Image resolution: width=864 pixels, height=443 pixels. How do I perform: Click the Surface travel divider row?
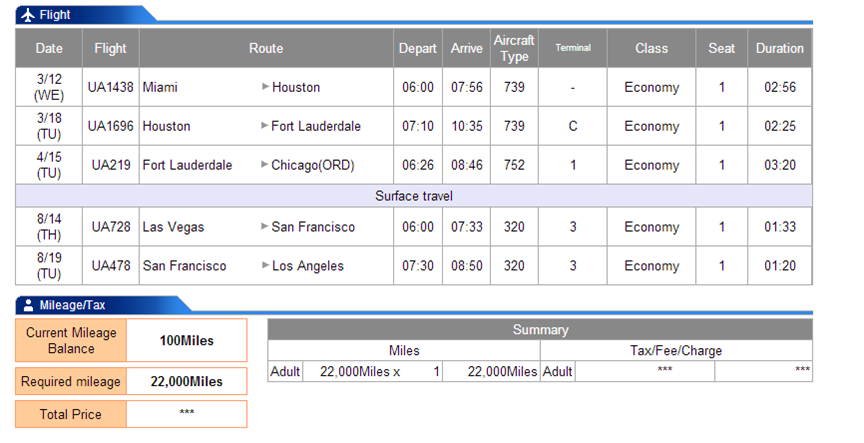pyautogui.click(x=414, y=196)
